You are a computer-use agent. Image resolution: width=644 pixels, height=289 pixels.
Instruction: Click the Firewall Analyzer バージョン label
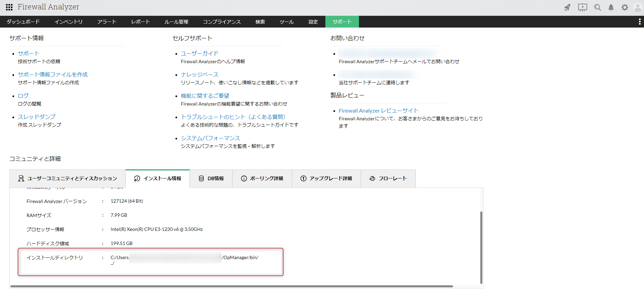(57, 201)
